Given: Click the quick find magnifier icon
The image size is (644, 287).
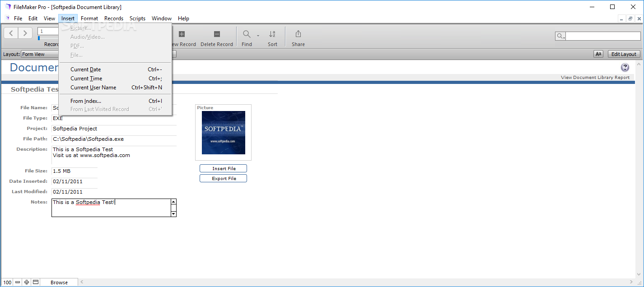Looking at the screenshot, I should 560,36.
